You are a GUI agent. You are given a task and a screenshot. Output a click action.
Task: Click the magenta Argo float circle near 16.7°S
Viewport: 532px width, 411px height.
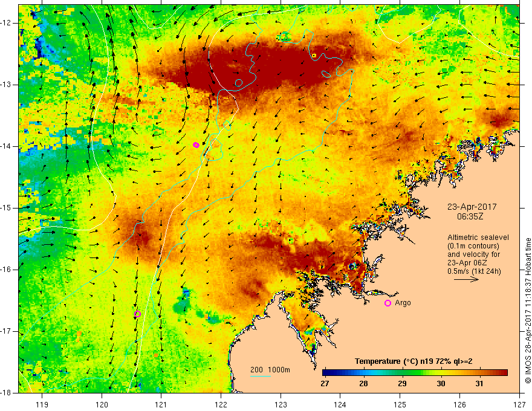click(x=137, y=314)
